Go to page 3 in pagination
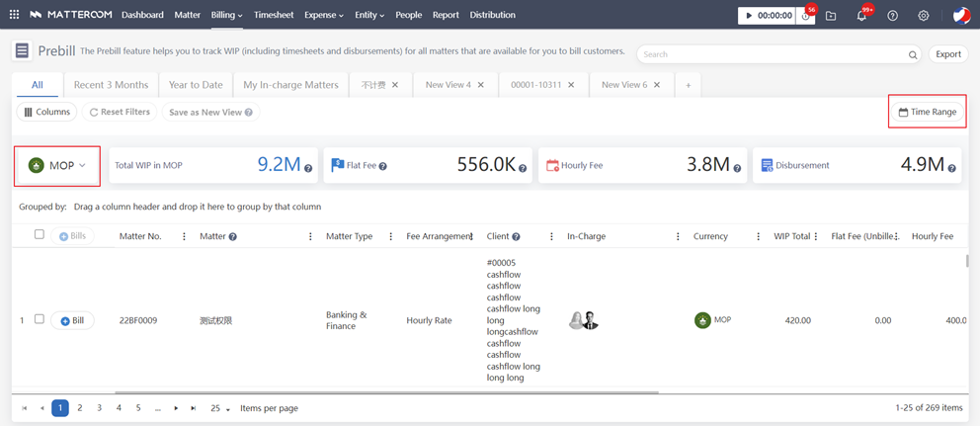Viewport: 980px width, 426px height. pyautogui.click(x=99, y=408)
